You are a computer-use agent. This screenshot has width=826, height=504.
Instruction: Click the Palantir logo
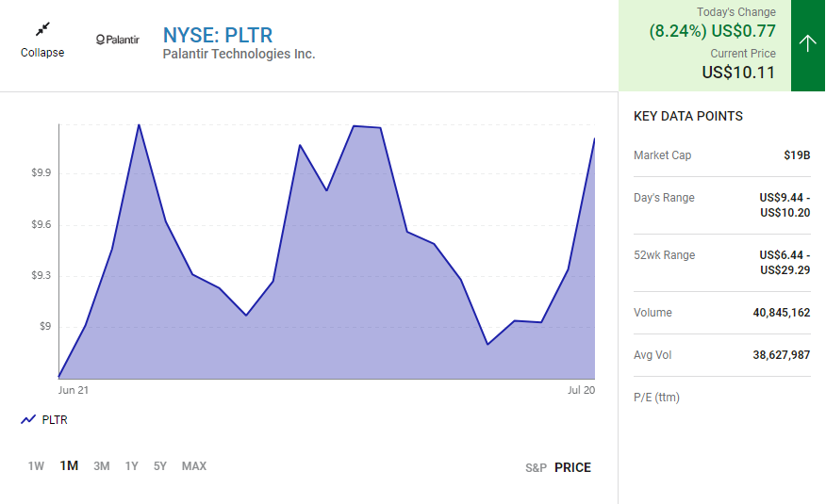click(118, 40)
